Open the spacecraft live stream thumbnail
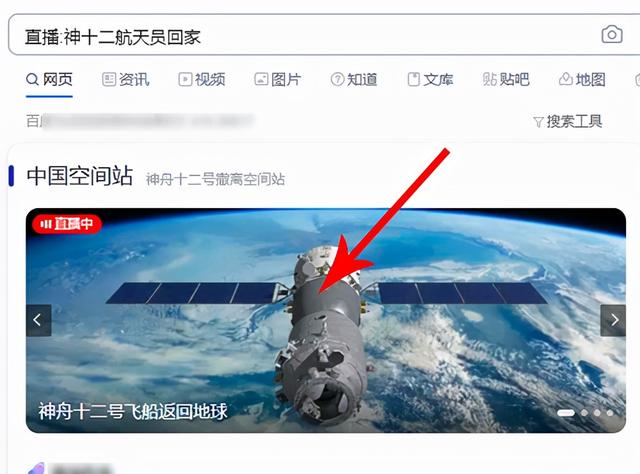This screenshot has height=474, width=640. point(326,320)
